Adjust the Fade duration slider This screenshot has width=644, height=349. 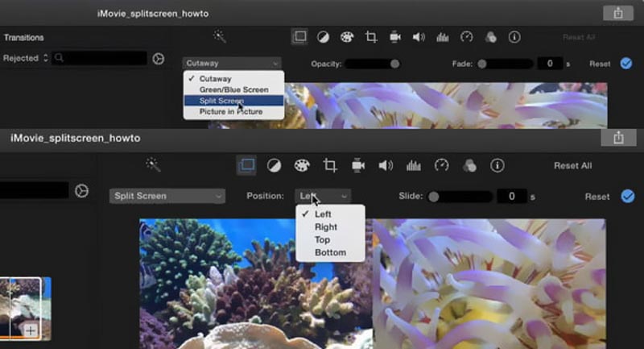[506, 64]
